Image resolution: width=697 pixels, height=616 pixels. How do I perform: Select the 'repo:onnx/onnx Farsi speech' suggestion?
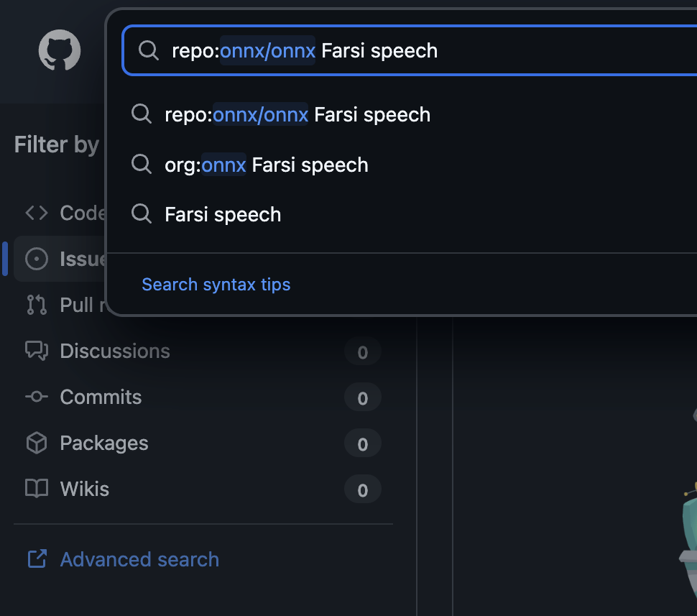pyautogui.click(x=297, y=115)
